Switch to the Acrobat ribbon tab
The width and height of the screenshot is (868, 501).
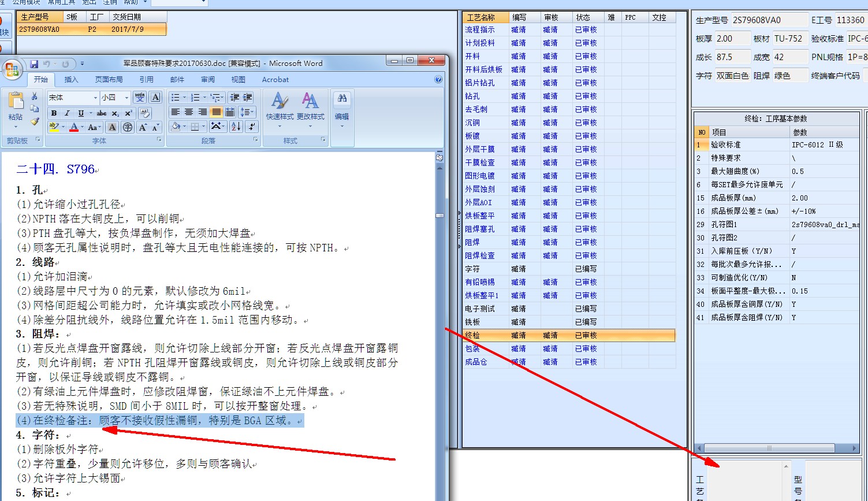tap(275, 80)
